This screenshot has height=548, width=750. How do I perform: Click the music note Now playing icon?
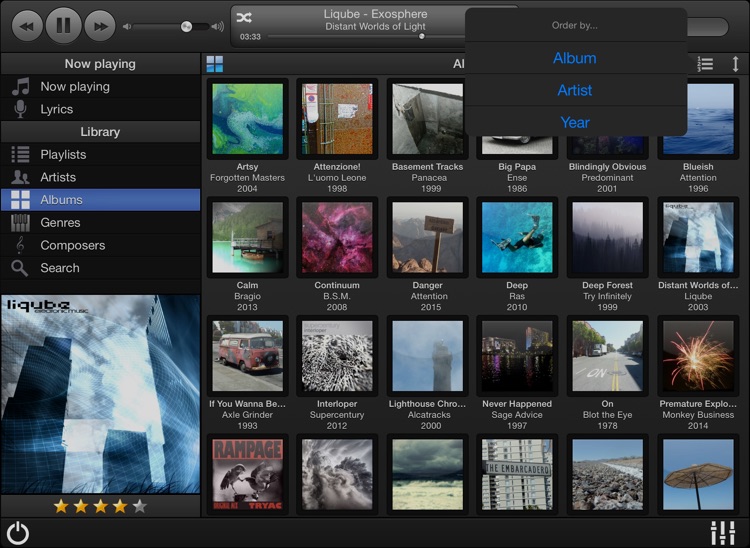pos(21,87)
